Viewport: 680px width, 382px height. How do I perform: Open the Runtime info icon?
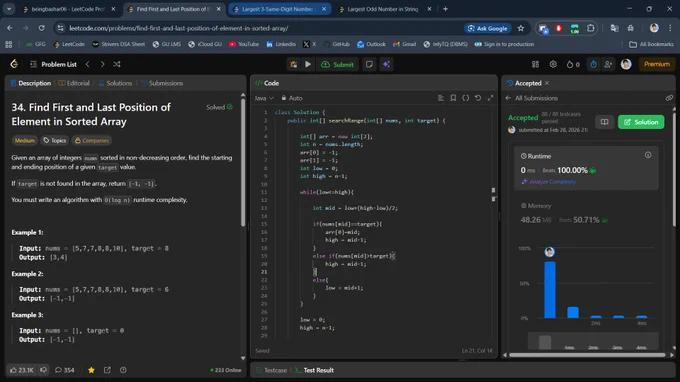[x=648, y=155]
